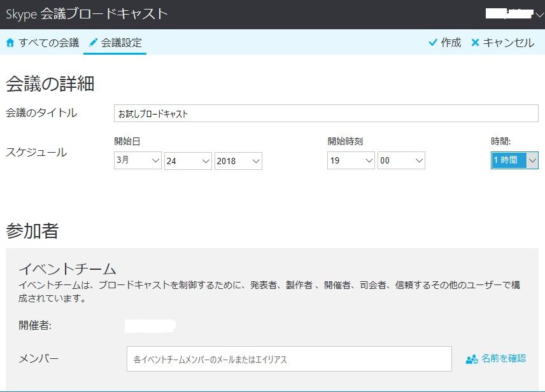Click the 開催者: label
This screenshot has width=545, height=392.
35,325
